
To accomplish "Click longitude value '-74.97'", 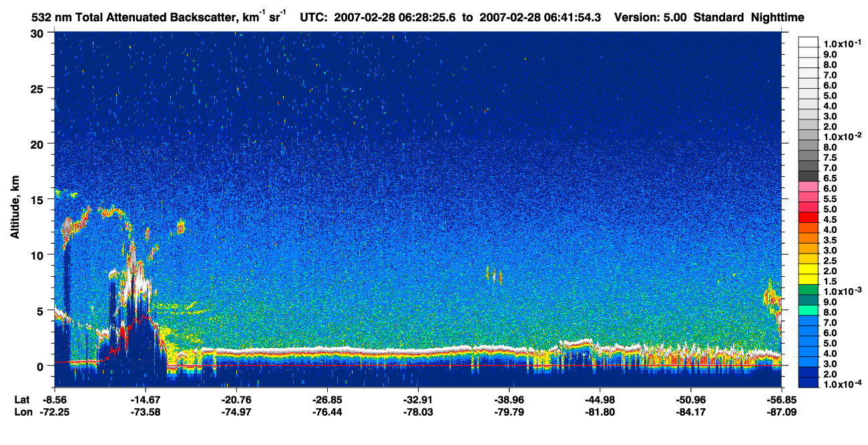I will (235, 412).
